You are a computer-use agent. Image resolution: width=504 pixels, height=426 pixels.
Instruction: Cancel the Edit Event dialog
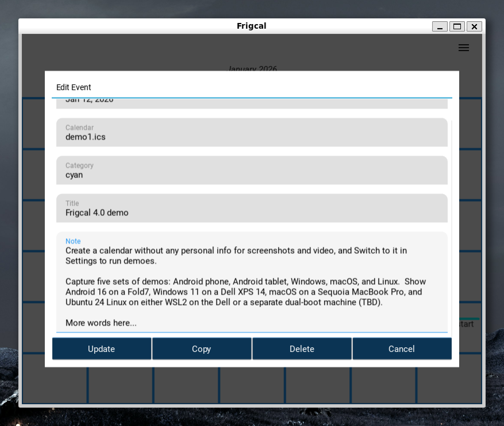(x=401, y=349)
